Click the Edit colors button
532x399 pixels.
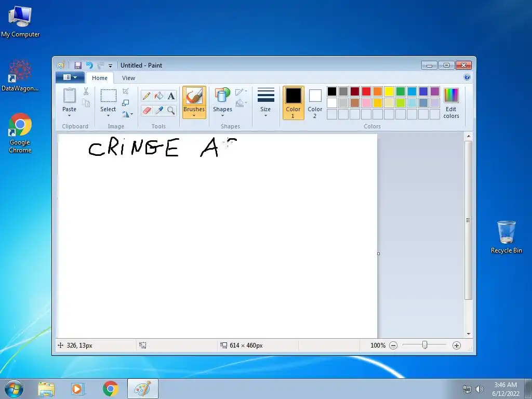(451, 103)
